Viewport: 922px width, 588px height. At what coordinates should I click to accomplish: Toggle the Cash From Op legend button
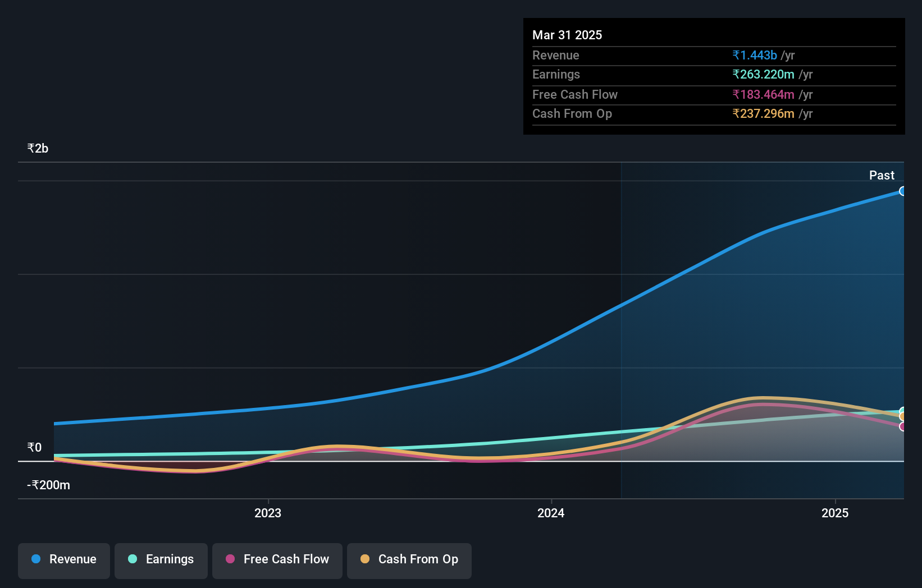[409, 561]
